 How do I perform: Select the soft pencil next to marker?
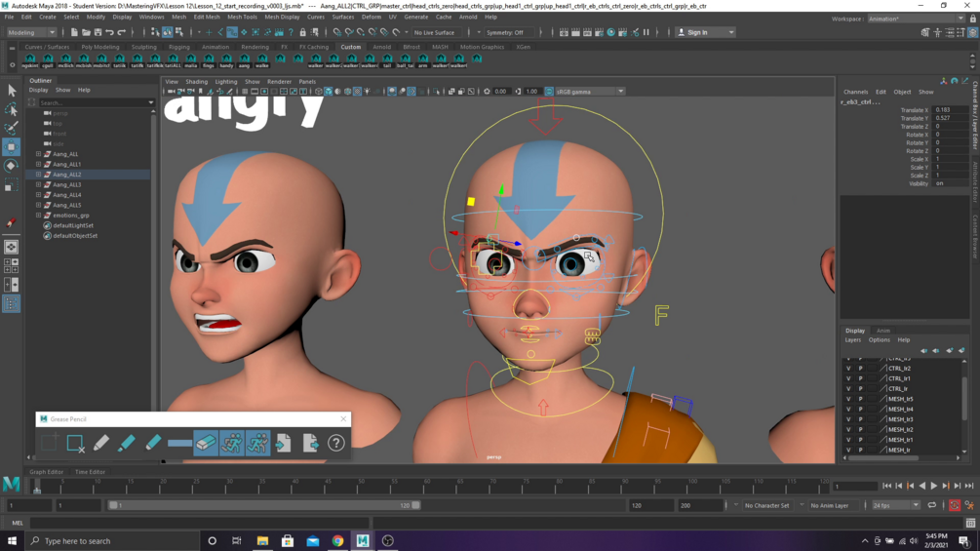click(153, 443)
